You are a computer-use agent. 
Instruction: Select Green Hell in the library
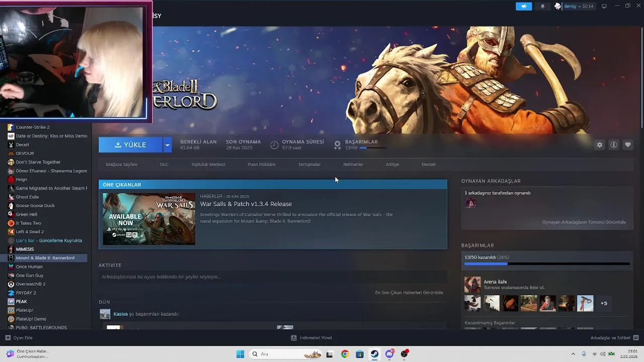pyautogui.click(x=27, y=214)
